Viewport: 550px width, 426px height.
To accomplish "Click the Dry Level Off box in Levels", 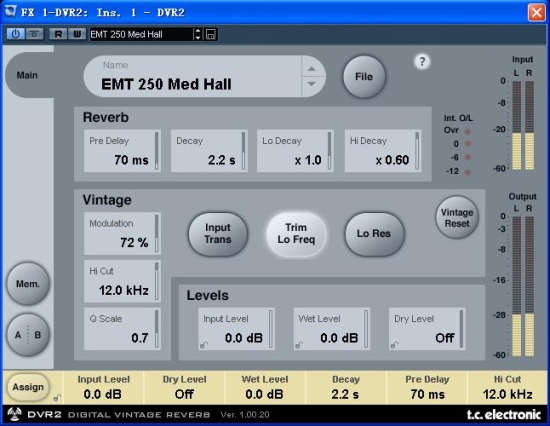I will pos(427,329).
